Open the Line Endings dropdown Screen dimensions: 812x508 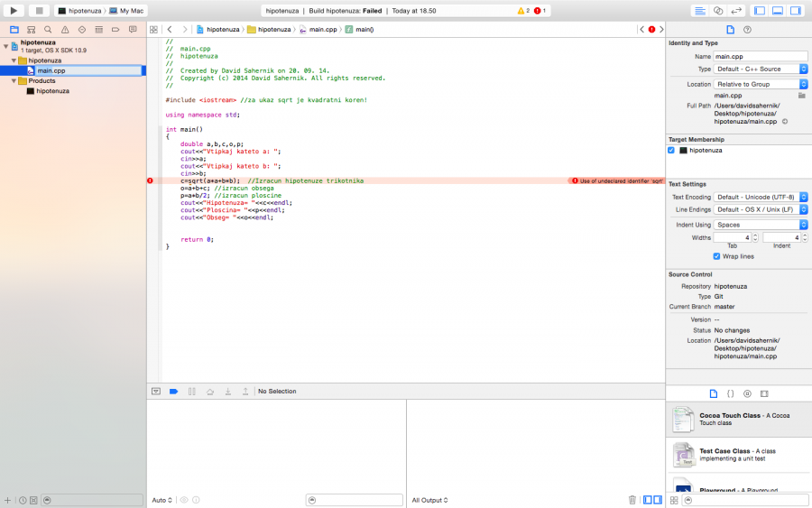(761, 209)
